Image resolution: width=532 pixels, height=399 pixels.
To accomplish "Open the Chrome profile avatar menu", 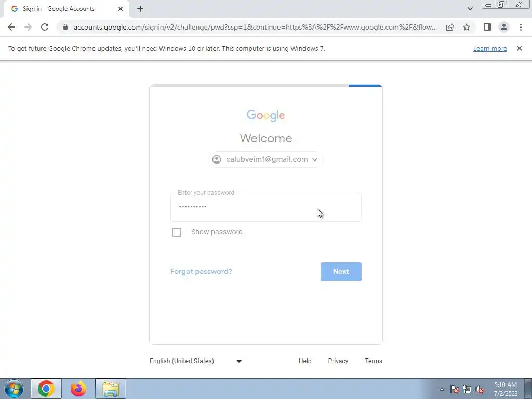I will [504, 27].
